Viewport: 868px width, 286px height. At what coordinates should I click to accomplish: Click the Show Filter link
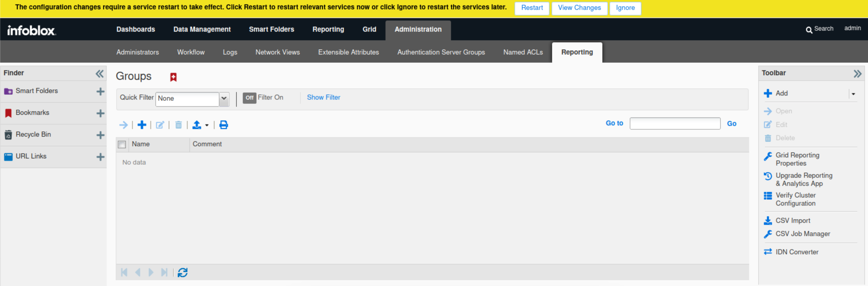point(323,97)
